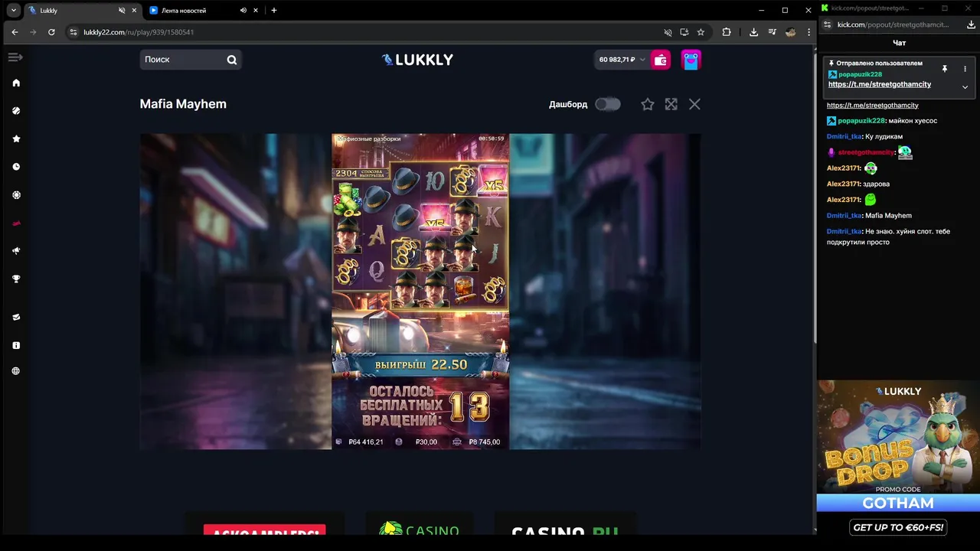Switch game to fullscreen mode
Viewport: 980px width, 551px height.
click(671, 104)
